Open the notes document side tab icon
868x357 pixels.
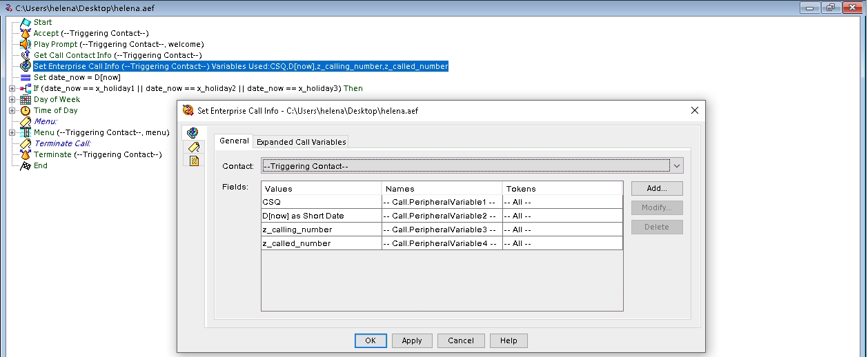coord(194,161)
